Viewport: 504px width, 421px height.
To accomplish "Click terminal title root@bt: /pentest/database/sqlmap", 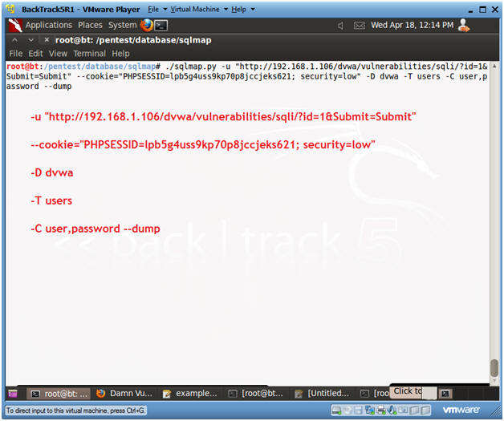I will pos(133,40).
